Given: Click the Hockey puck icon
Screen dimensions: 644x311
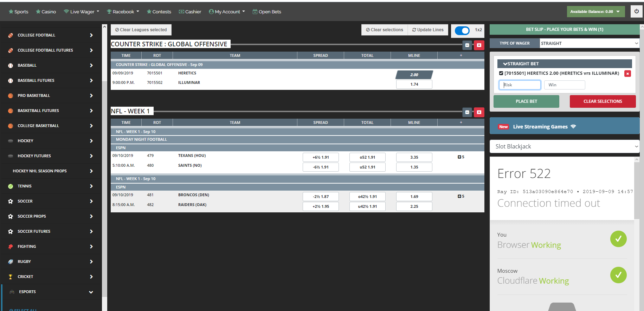Looking at the screenshot, I should (x=11, y=141).
